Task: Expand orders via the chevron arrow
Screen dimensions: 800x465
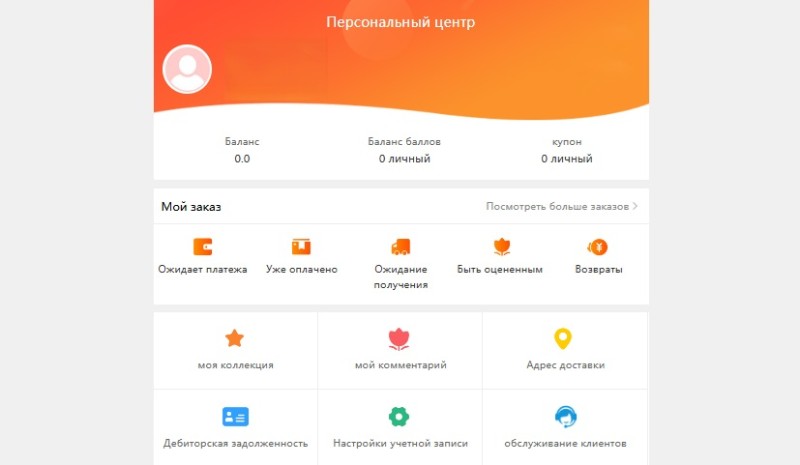Action: pyautogui.click(x=635, y=206)
